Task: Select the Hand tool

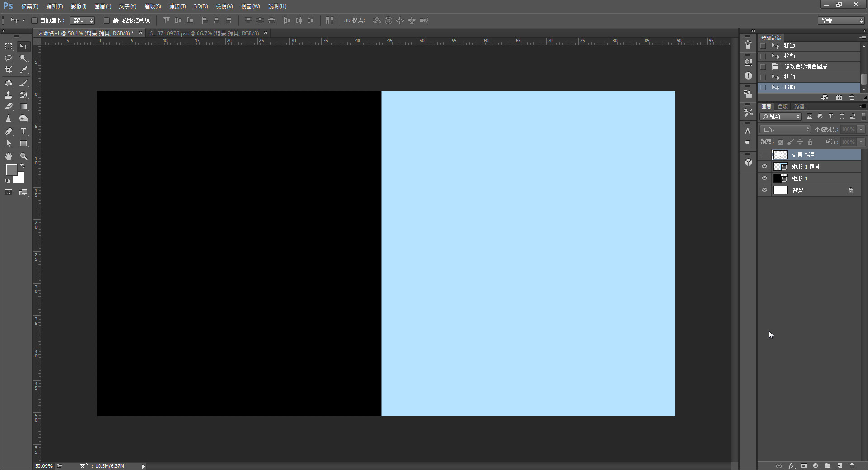Action: click(x=9, y=156)
